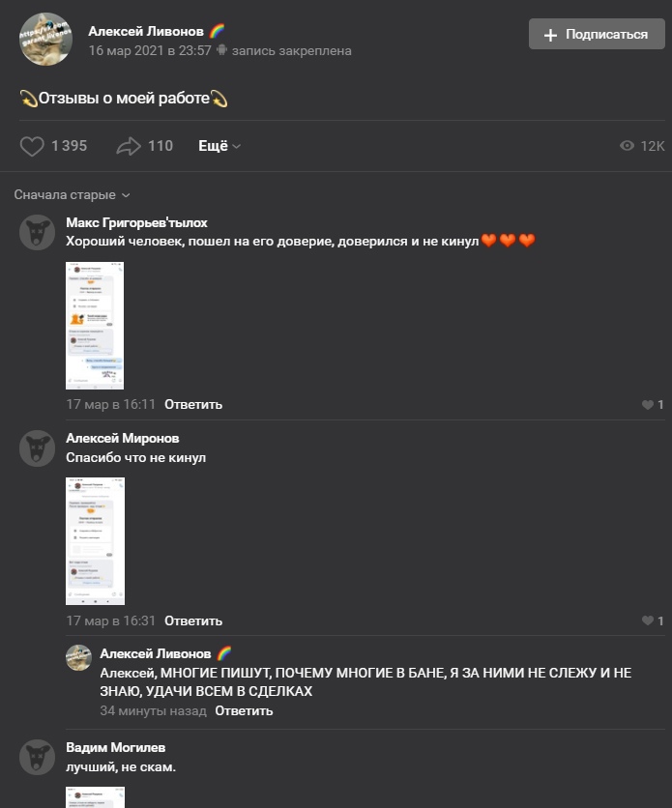Image resolution: width=672 pixels, height=808 pixels.
Task: Open the screenshot attached to Макс's comment
Action: tap(95, 326)
